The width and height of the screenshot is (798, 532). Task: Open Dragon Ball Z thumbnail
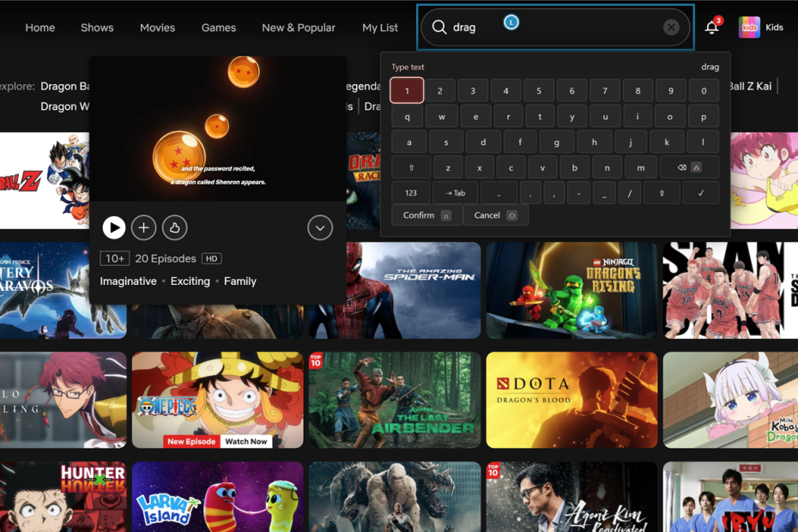click(45, 181)
